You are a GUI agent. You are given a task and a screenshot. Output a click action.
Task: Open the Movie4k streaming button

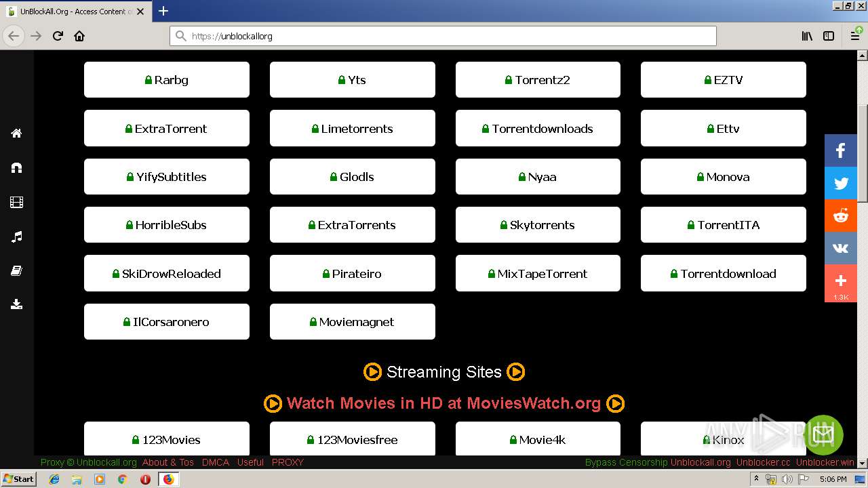(x=538, y=439)
